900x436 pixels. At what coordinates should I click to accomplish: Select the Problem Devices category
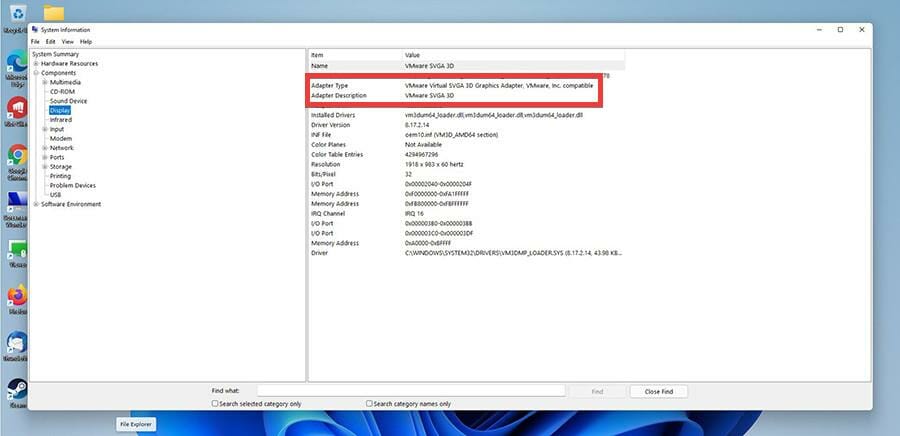73,185
